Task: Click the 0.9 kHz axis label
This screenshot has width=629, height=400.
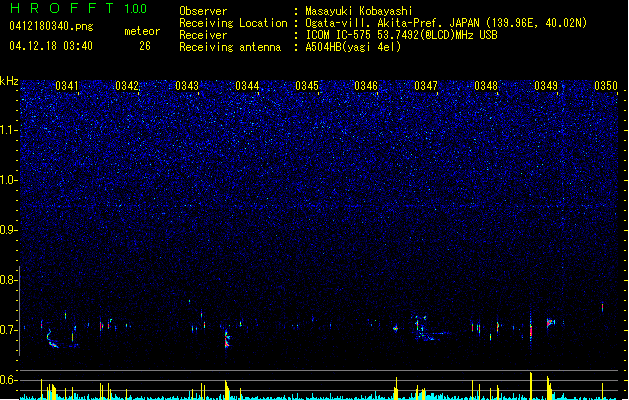Action: point(8,230)
